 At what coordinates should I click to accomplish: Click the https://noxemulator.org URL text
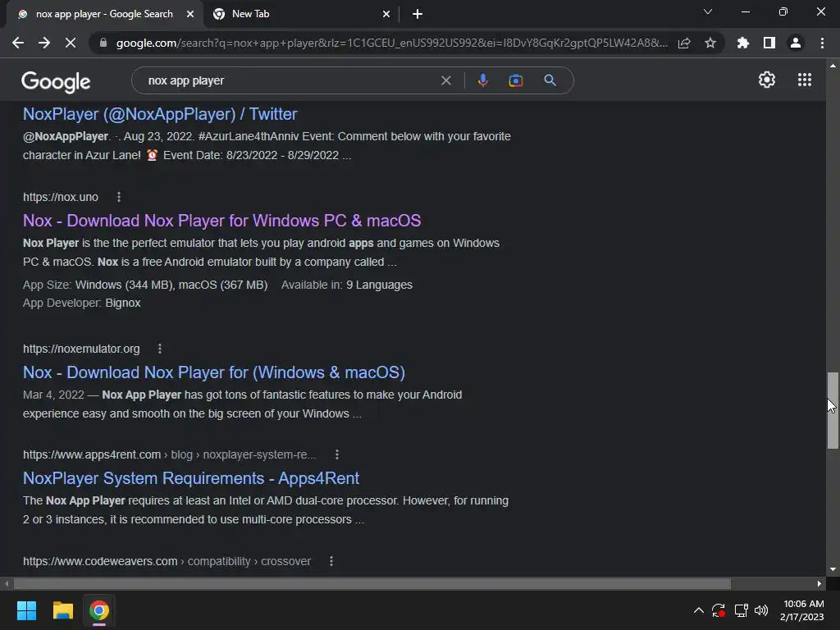click(81, 349)
